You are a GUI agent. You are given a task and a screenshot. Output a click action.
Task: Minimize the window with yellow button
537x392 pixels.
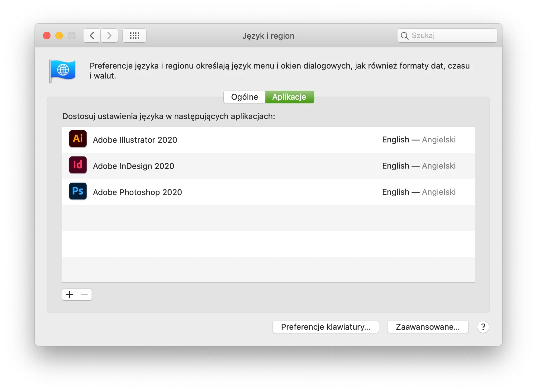point(59,36)
